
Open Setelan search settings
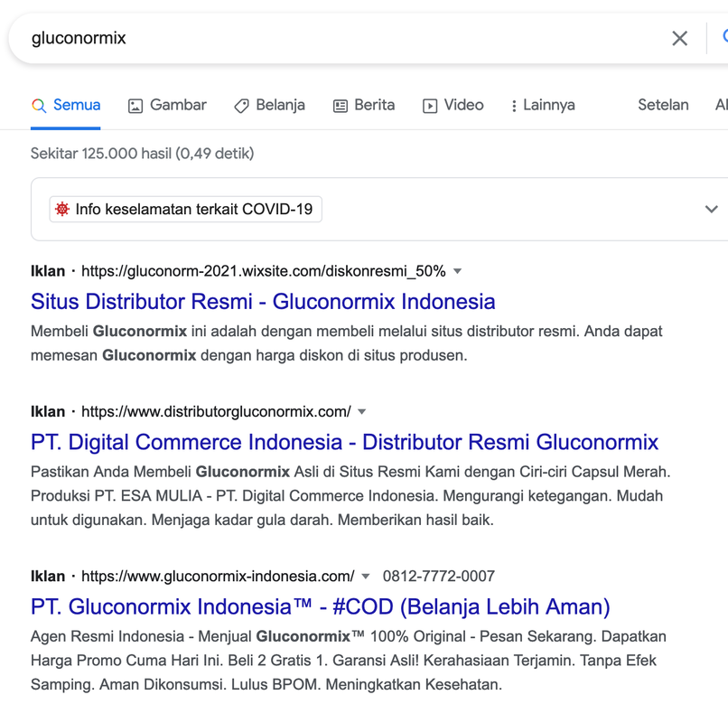(x=663, y=105)
